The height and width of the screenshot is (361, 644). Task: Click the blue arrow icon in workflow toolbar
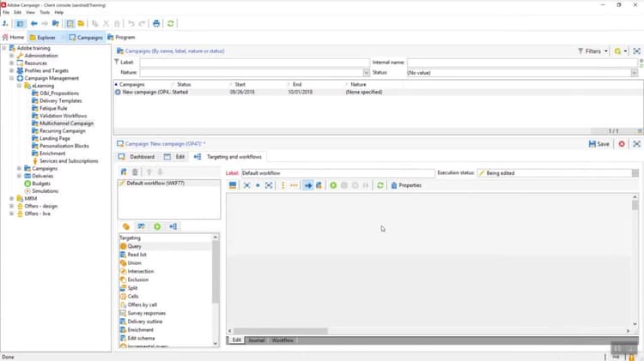click(x=307, y=185)
